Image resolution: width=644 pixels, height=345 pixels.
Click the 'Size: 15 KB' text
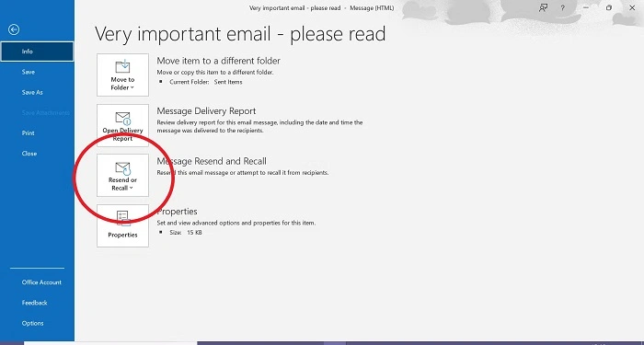(186, 233)
